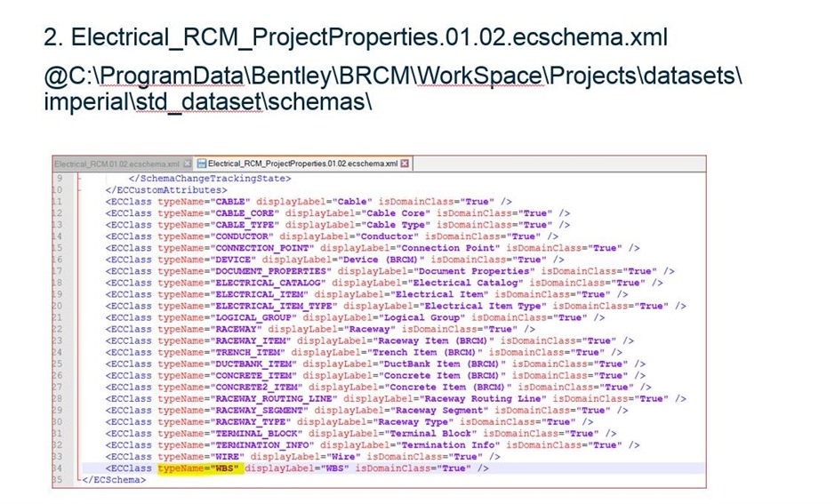Click the "CONCRETE2_ITEM" typeName value
The width and height of the screenshot is (835, 504).
pyautogui.click(x=257, y=388)
